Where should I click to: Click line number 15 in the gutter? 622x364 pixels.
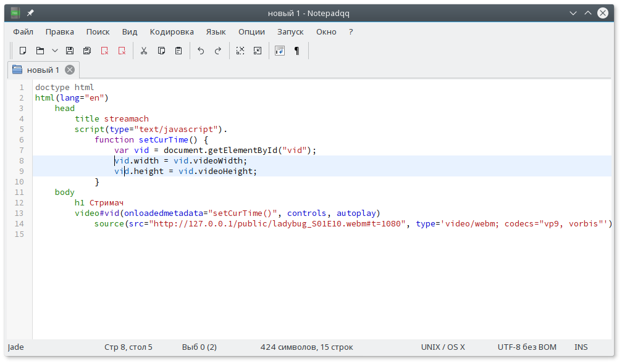pos(19,234)
